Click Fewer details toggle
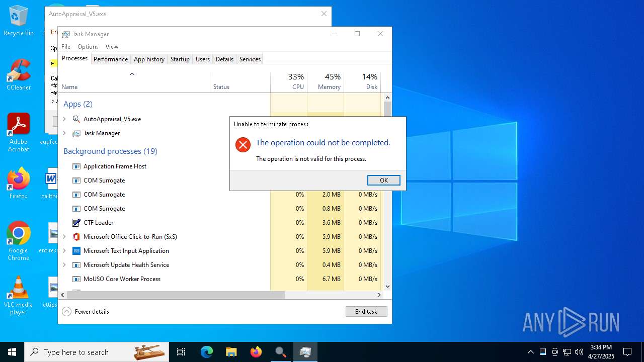The image size is (644, 362). tap(86, 311)
